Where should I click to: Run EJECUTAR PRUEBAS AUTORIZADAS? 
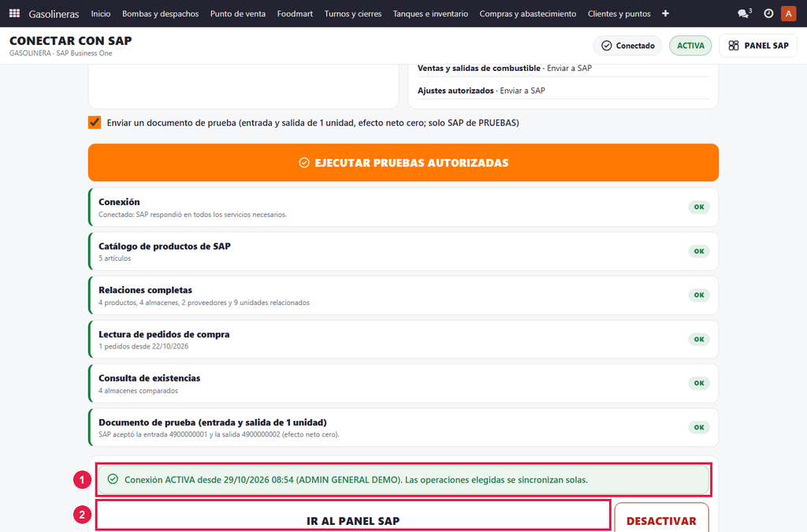(403, 162)
